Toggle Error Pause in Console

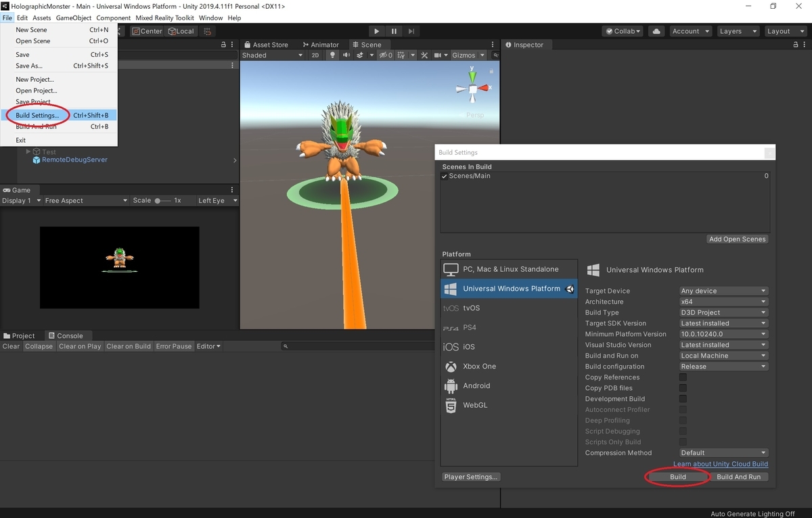pos(174,346)
